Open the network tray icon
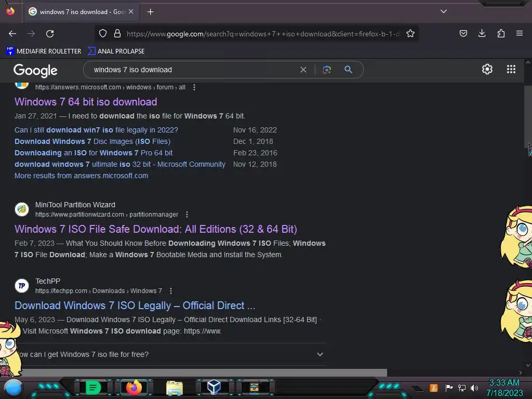This screenshot has width=532, height=399. (x=462, y=388)
